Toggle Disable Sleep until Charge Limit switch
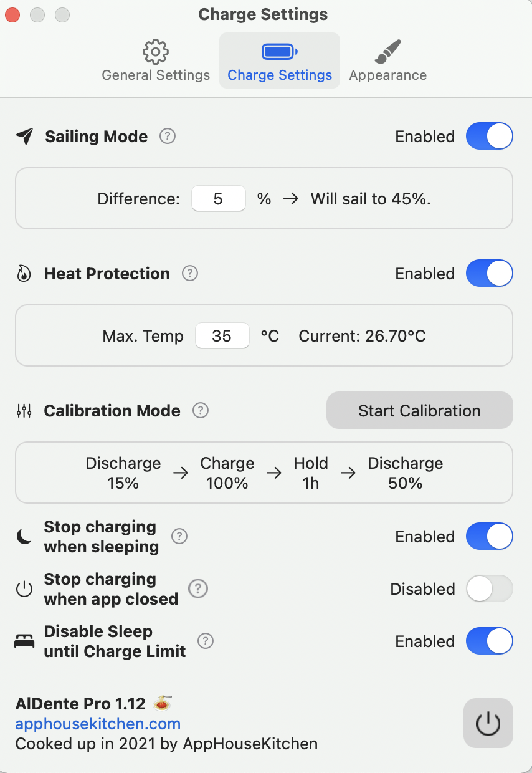 pyautogui.click(x=489, y=641)
